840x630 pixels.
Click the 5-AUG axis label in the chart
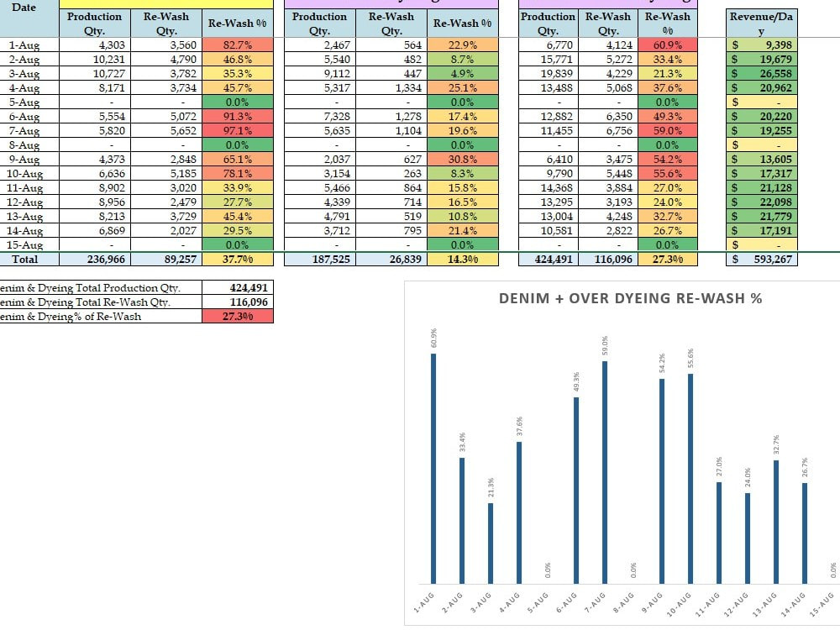pyautogui.click(x=538, y=603)
